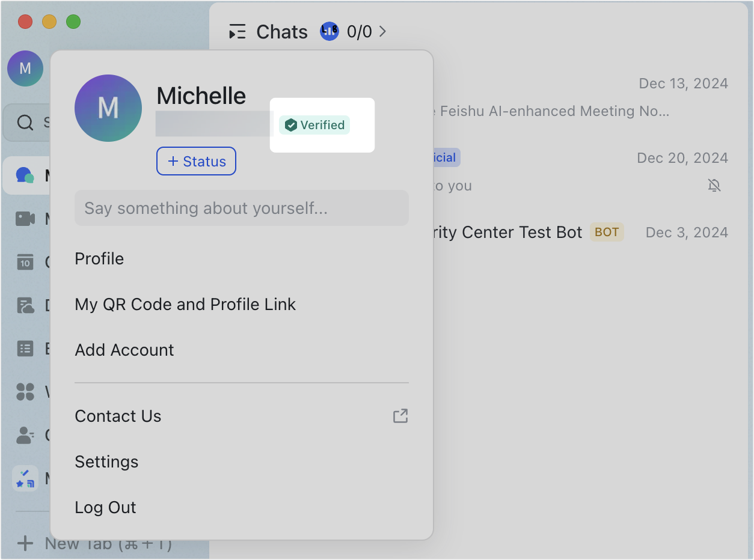Click the + Status button

click(196, 162)
